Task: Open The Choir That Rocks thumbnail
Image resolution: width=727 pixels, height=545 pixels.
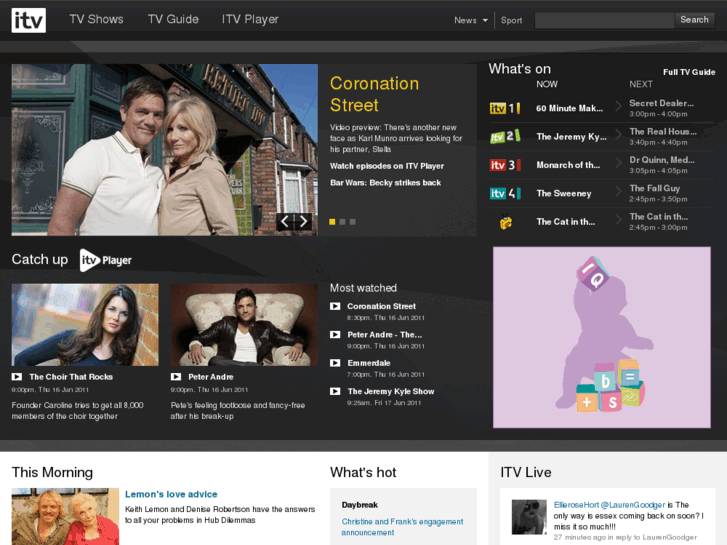Action: tap(85, 325)
